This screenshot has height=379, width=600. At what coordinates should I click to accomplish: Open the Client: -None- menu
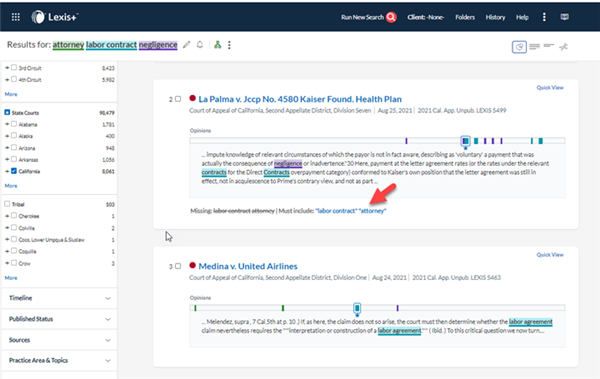426,17
